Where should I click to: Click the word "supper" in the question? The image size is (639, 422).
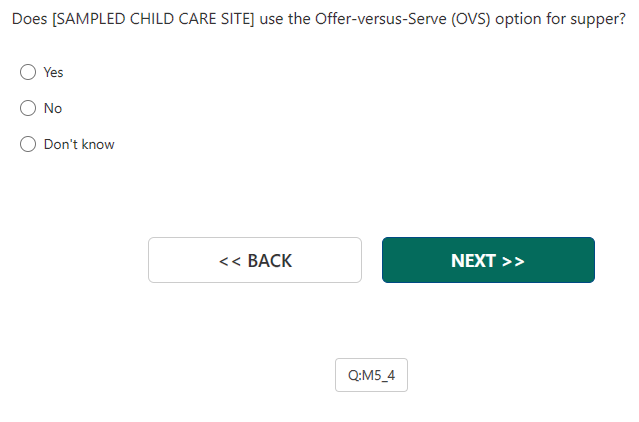596,20
